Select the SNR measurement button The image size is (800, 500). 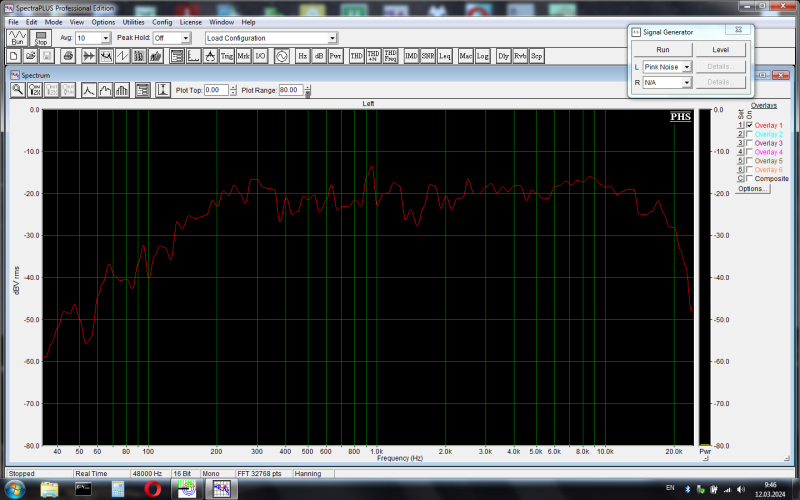point(428,56)
